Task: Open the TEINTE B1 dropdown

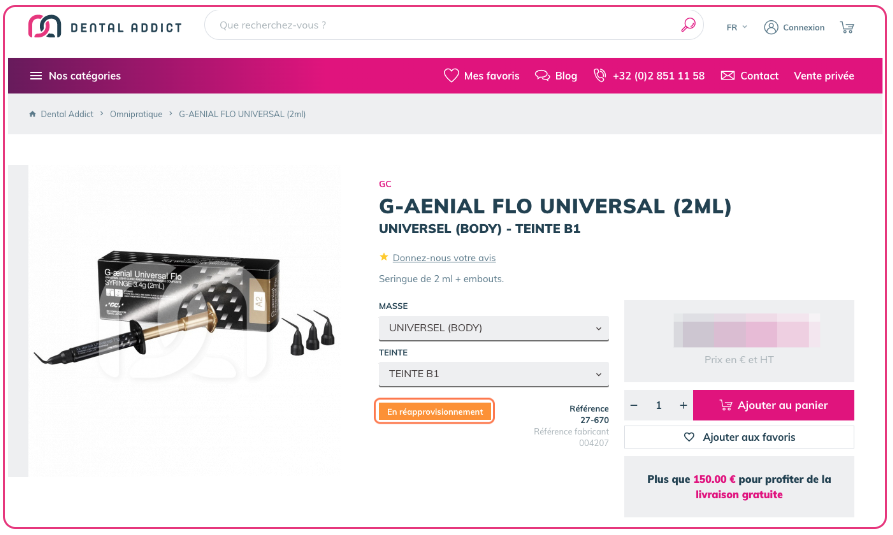Action: click(494, 374)
